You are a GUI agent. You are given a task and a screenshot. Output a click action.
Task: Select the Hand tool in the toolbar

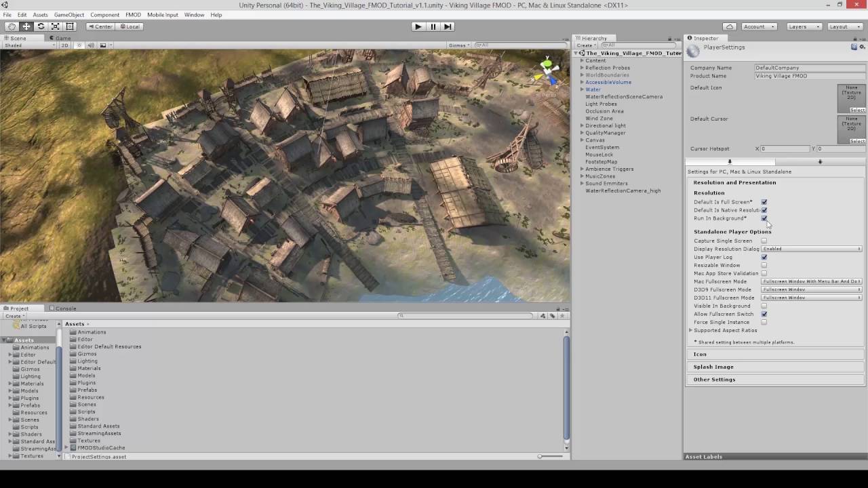12,26
